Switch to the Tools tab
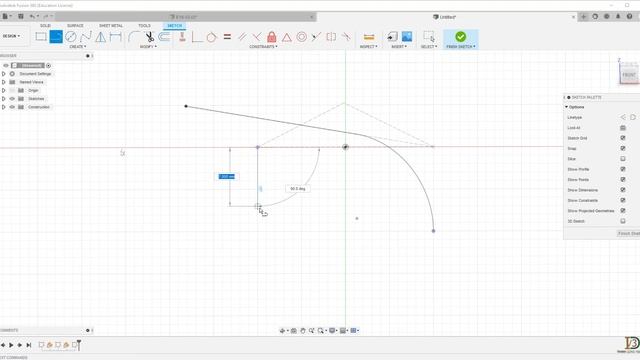Viewport: 640px width, 360px height. [144, 26]
